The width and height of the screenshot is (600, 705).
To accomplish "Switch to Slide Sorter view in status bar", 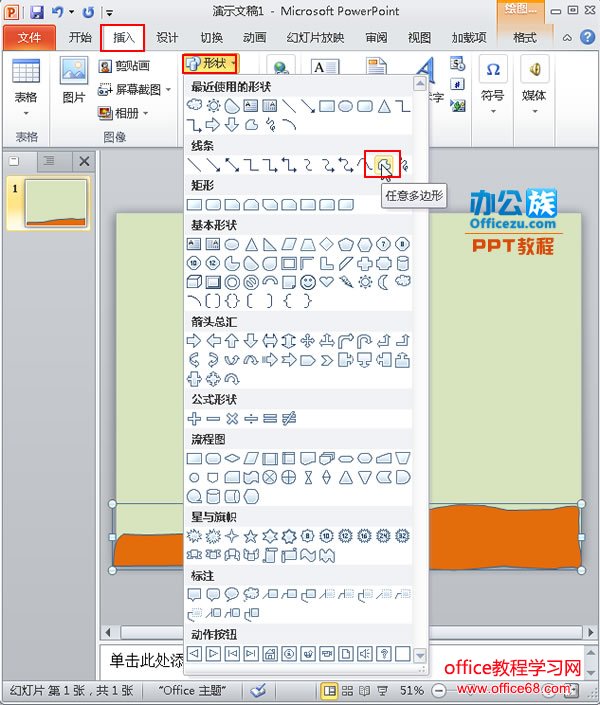I will pyautogui.click(x=347, y=690).
